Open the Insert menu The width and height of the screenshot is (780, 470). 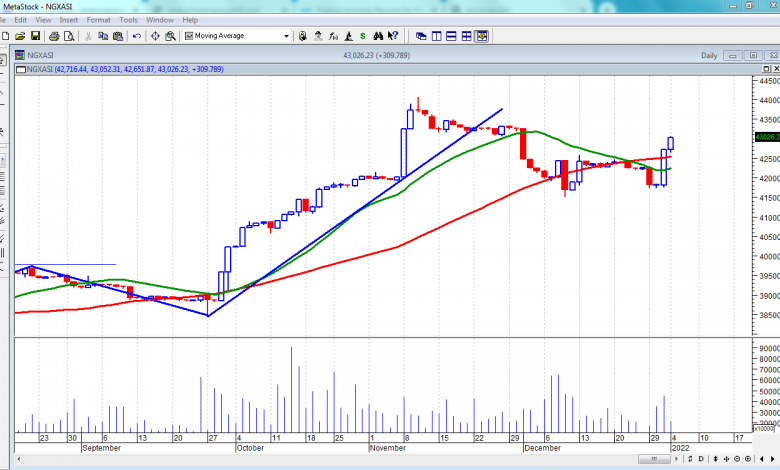pos(69,20)
